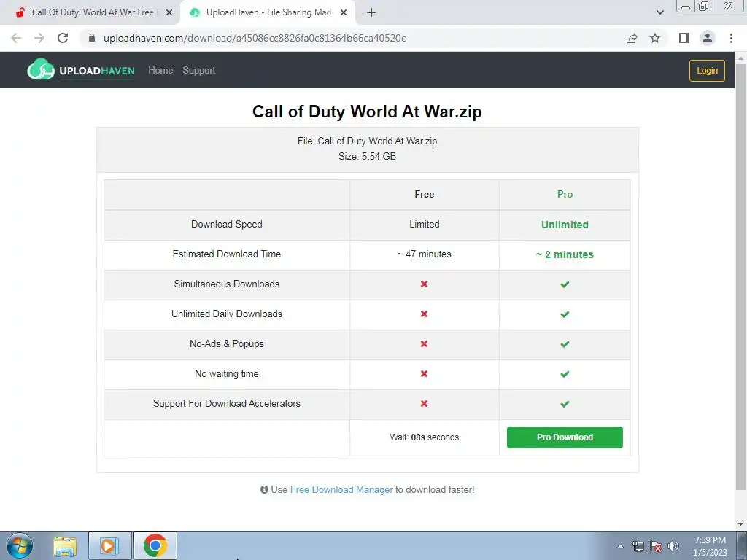The height and width of the screenshot is (560, 747).
Task: Click the browser forward arrow
Action: 39,38
